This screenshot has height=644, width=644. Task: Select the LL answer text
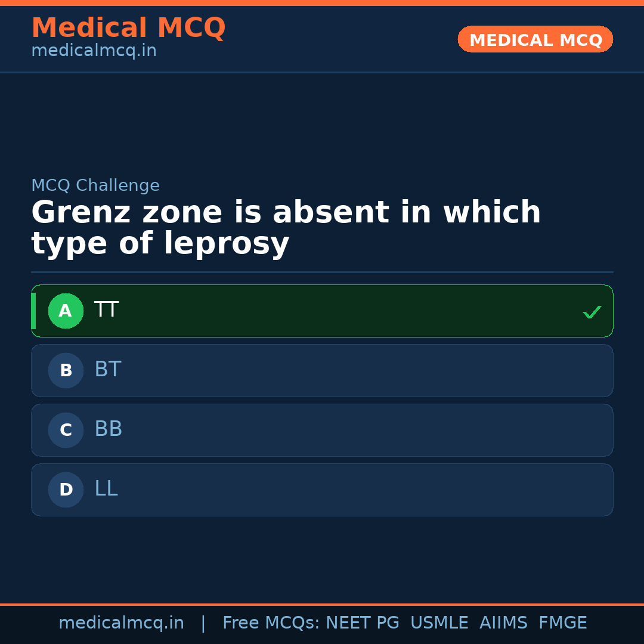(x=106, y=489)
